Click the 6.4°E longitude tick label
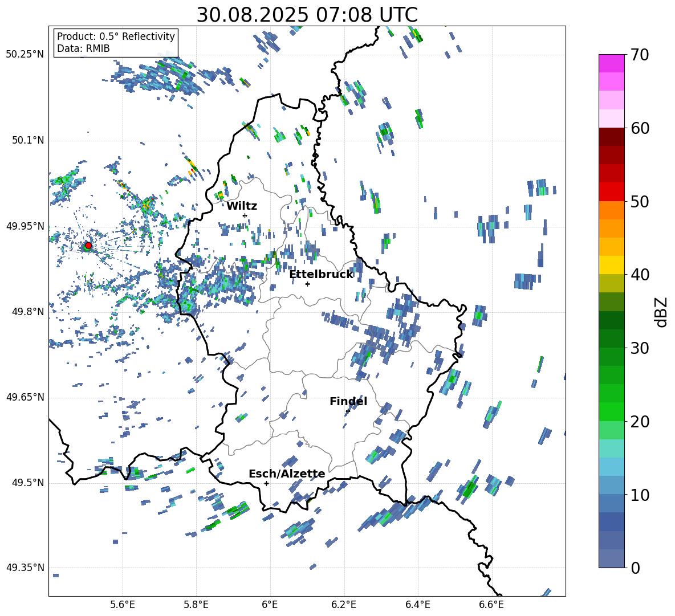This screenshot has height=616, width=675. click(417, 605)
